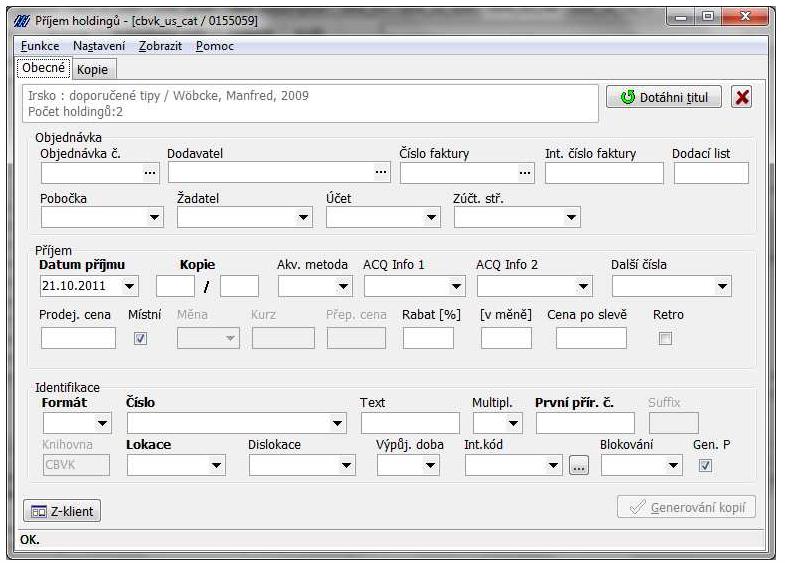This screenshot has height=563, width=785.
Task: Click the ellipsis button next to Int.kód
Action: coord(579,466)
